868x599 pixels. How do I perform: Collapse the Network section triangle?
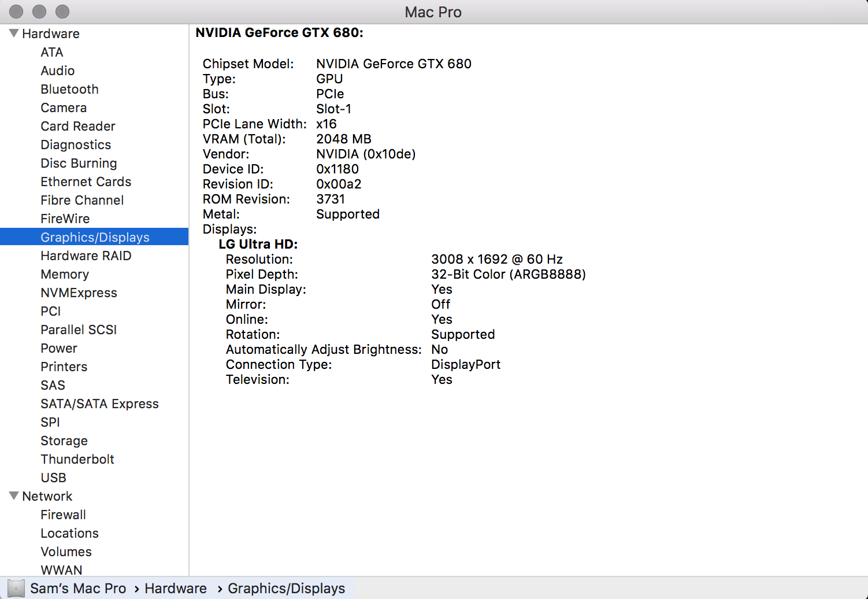[13, 496]
